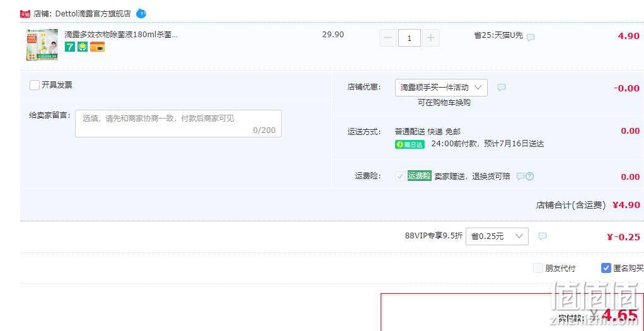This screenshot has height=331, width=644.
Task: Click the seller message text box
Action: (178, 124)
